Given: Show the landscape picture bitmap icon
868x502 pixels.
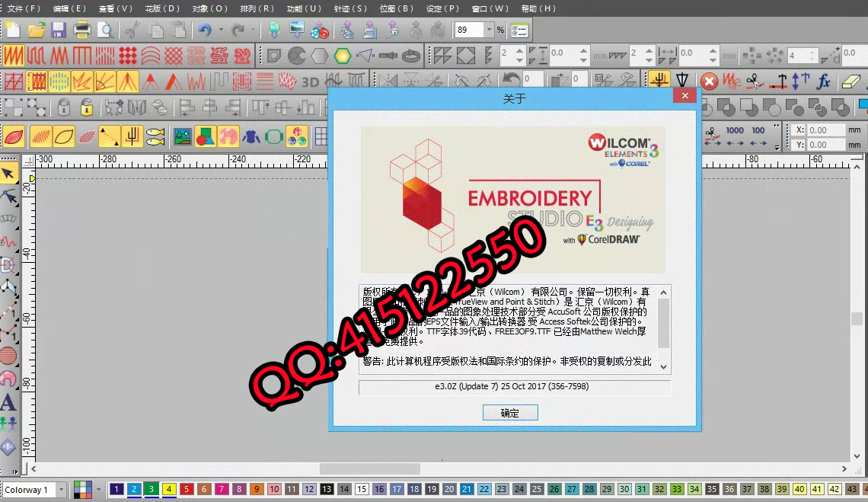Looking at the screenshot, I should click(182, 136).
